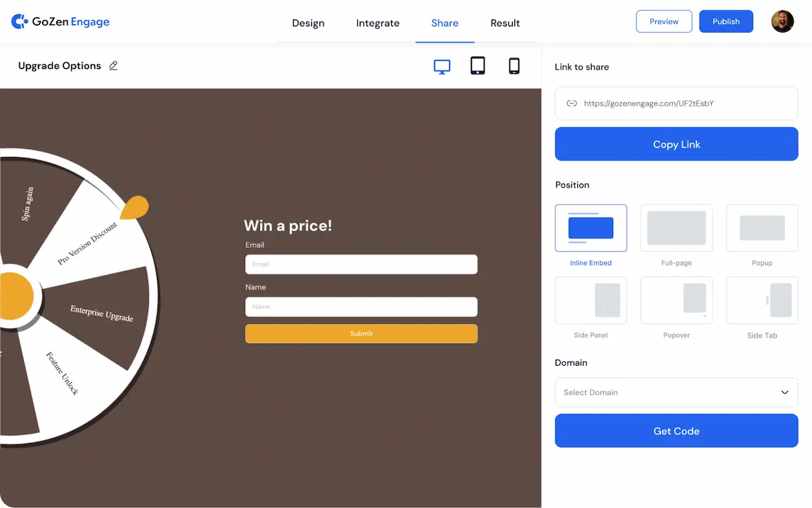Choose the Full-page position option
Screen dimensions: 812x508
click(676, 228)
